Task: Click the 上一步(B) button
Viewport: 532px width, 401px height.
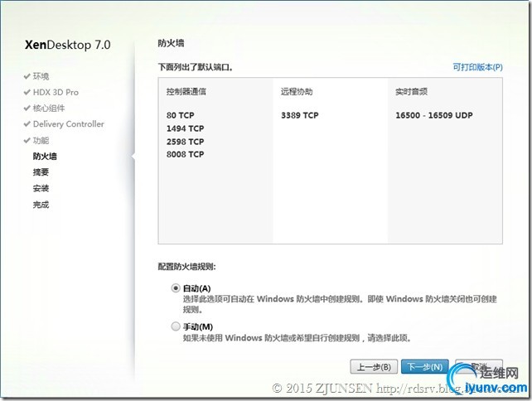Action: [x=374, y=367]
